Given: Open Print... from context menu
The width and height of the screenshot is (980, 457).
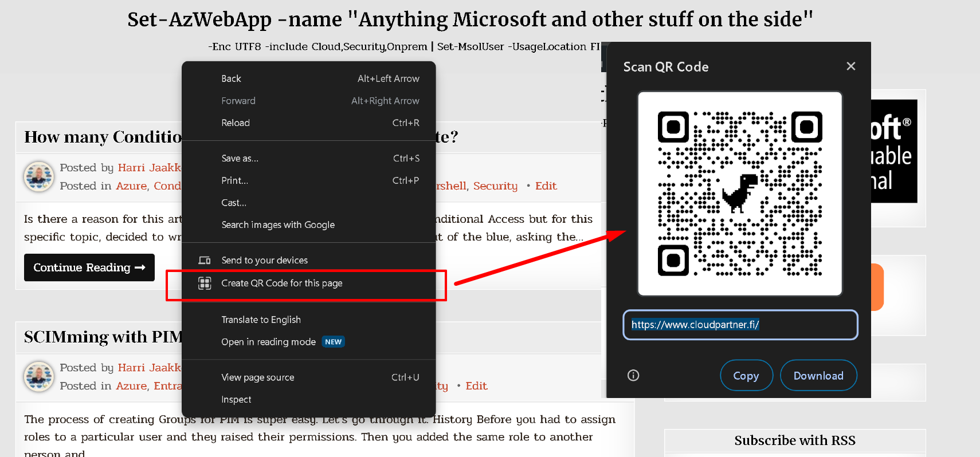Looking at the screenshot, I should coord(234,180).
